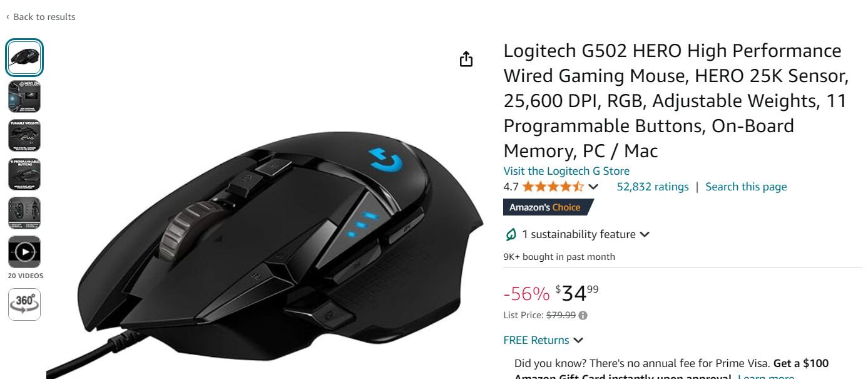Select the HERO 25K sensor thumbnail
This screenshot has height=379, width=868.
click(24, 96)
